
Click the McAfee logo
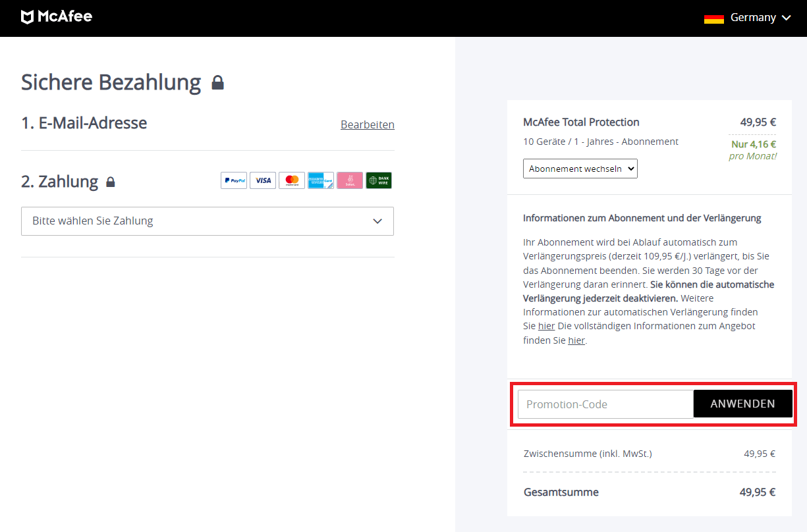(x=57, y=17)
